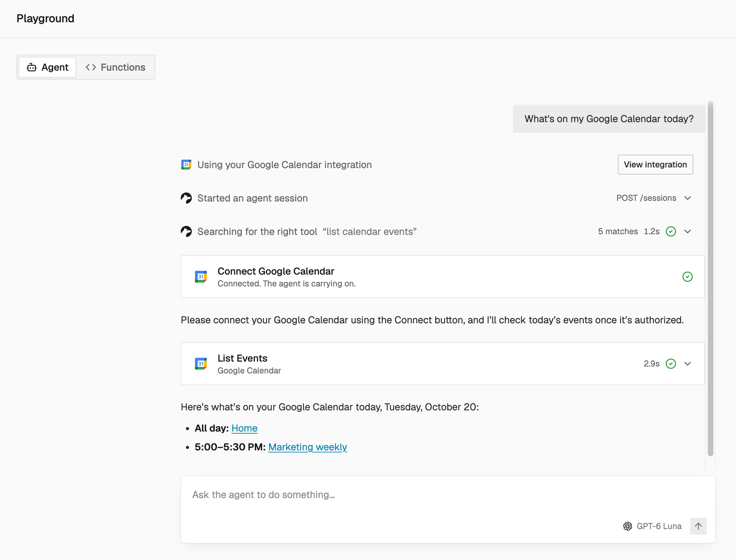Screen dimensions: 736x560
Task: Click the OpenAI logo icon beside GPT-6 Luna
Action: (628, 526)
